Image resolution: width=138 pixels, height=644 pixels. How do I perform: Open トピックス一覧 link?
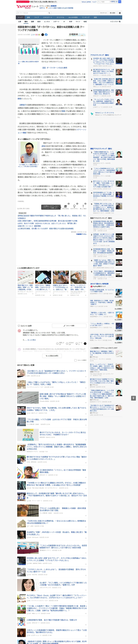tap(115, 21)
